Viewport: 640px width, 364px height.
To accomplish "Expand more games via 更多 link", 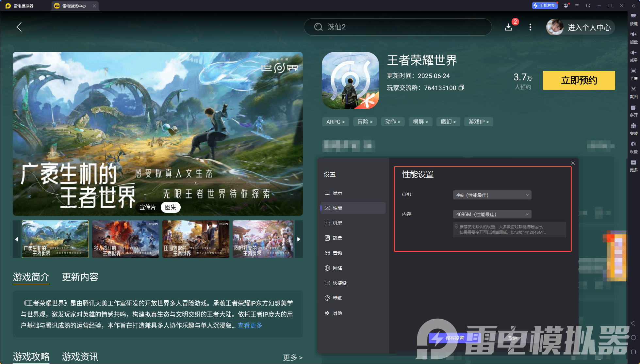I will (292, 357).
